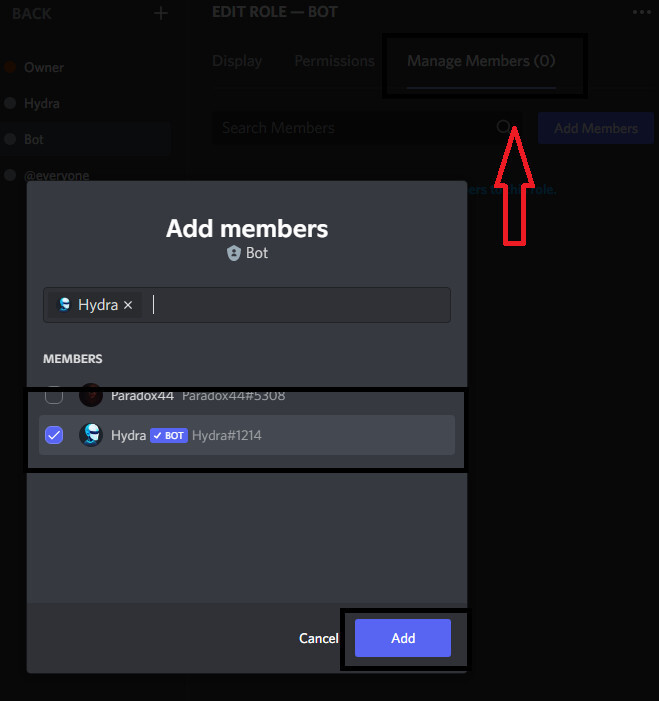659x701 pixels.
Task: Open the Manage Members tab
Action: pyautogui.click(x=481, y=61)
